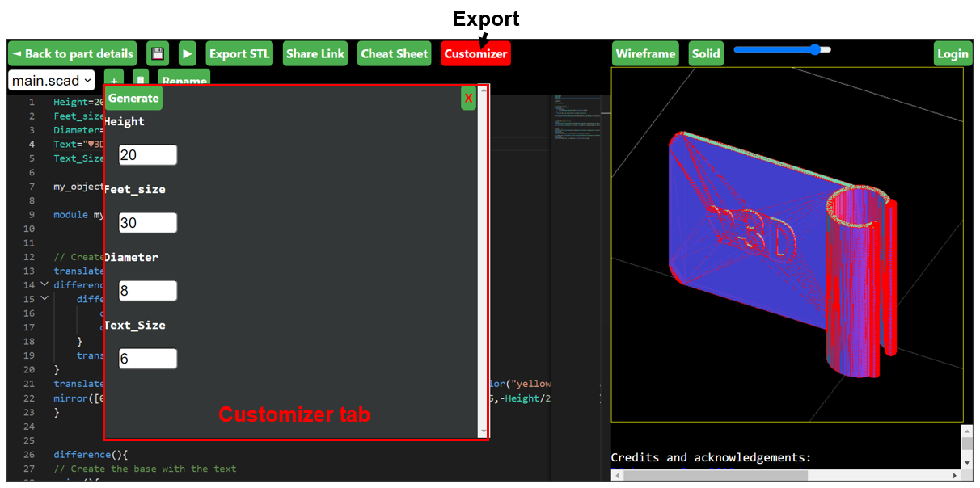Go back to part details
Image resolution: width=980 pixels, height=488 pixels.
(x=72, y=53)
